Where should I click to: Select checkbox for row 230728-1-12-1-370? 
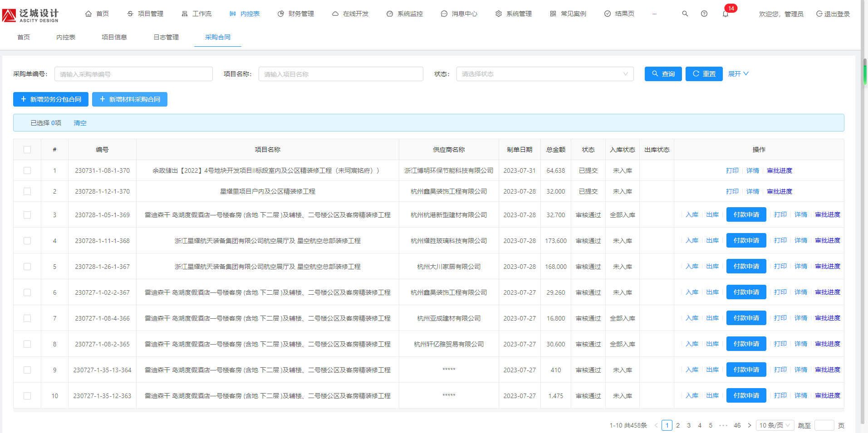27,191
